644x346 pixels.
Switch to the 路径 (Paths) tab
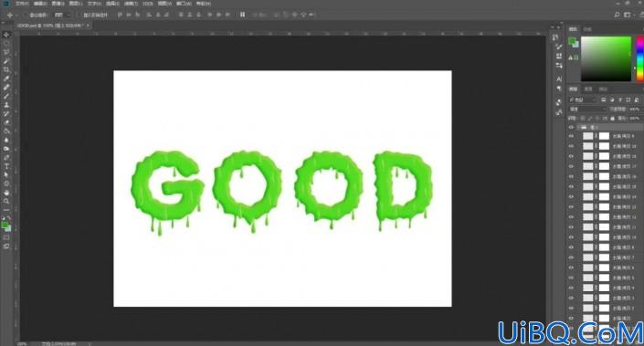point(603,89)
